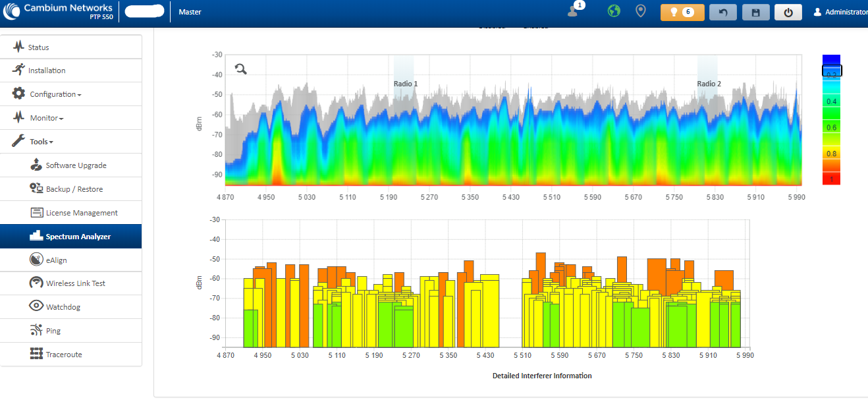The image size is (868, 402).
Task: Click the undo changes button
Action: coord(722,13)
